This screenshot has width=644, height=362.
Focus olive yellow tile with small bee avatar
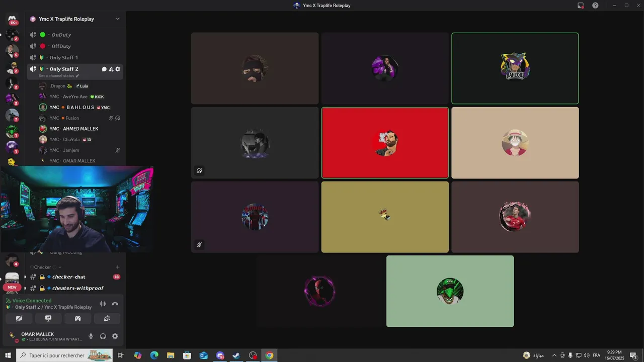coord(385,217)
